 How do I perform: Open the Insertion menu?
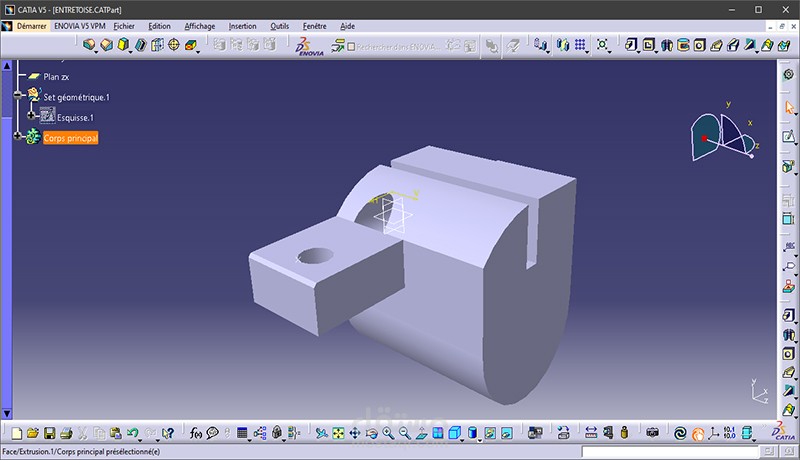click(x=242, y=26)
